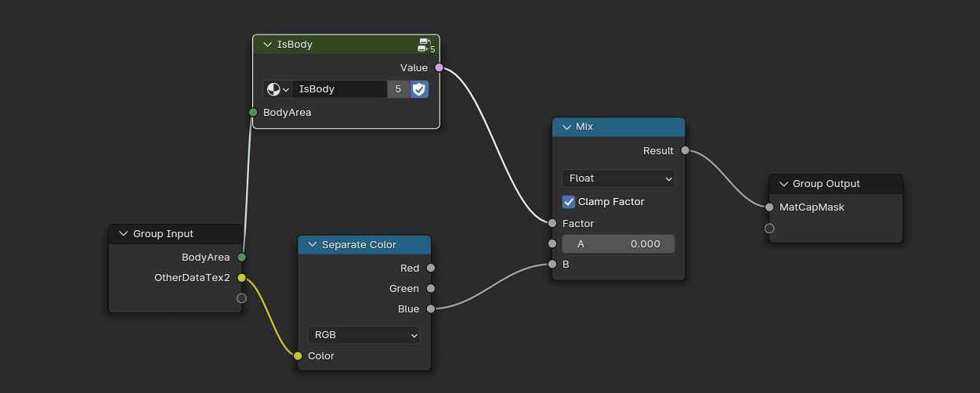
Task: Click the IsBody group name field
Action: click(338, 89)
